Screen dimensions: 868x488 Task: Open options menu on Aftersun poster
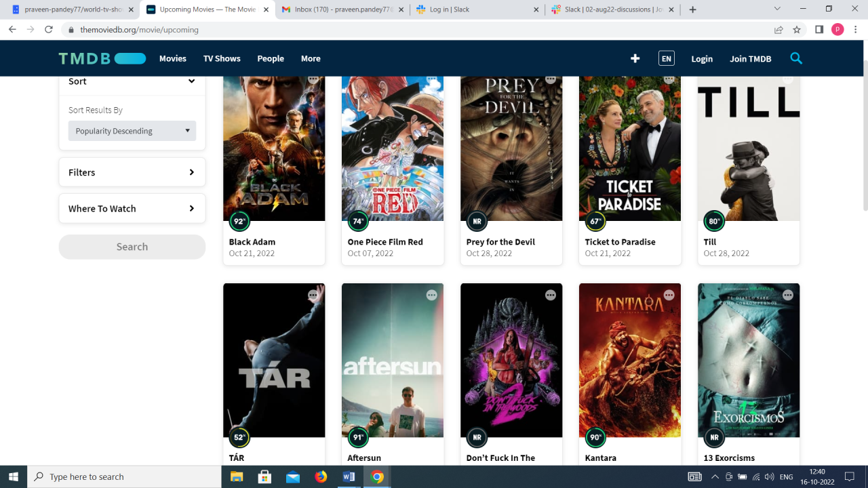tap(432, 296)
